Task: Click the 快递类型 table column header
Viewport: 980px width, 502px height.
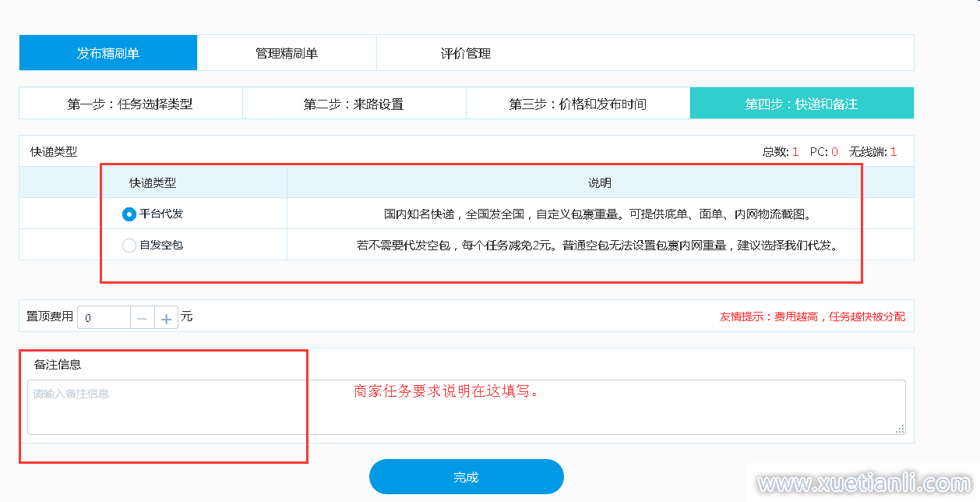Action: [x=153, y=183]
